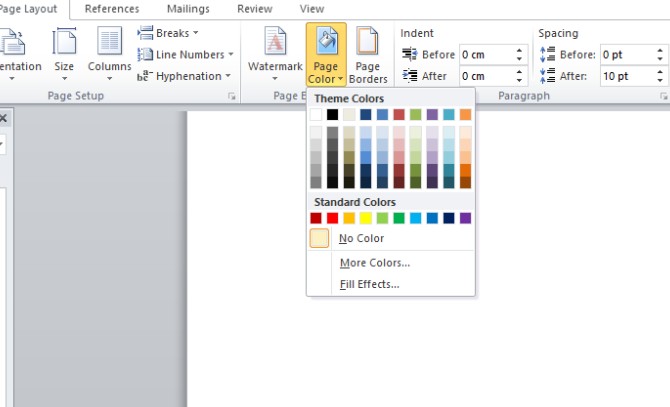Increase Indent Before with up arrow

point(519,50)
